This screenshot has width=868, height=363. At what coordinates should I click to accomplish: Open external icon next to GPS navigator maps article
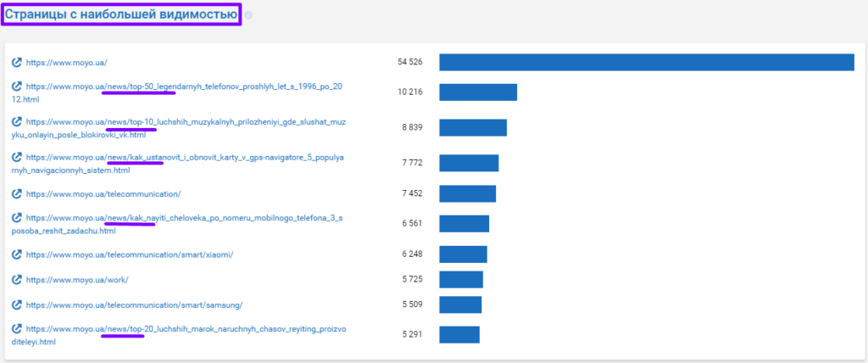[x=16, y=157]
